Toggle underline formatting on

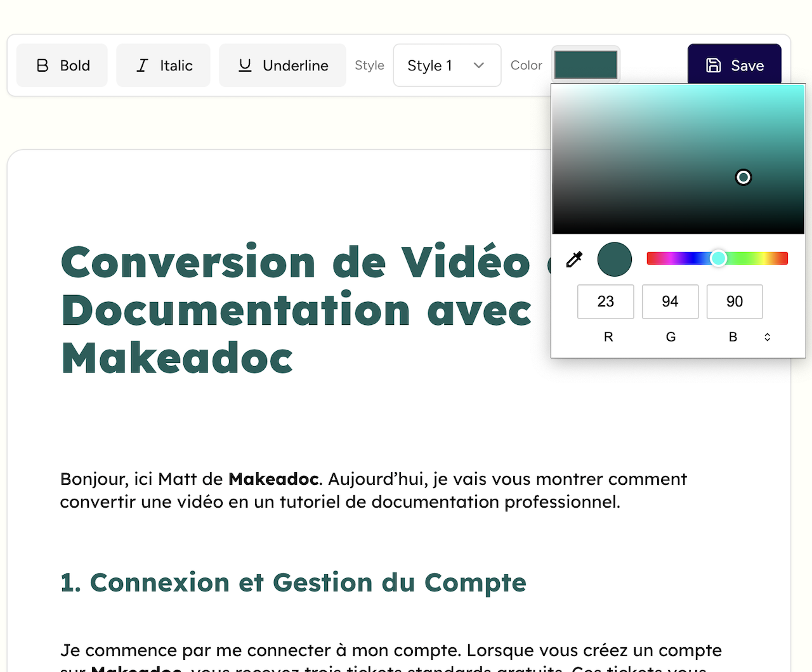(282, 65)
